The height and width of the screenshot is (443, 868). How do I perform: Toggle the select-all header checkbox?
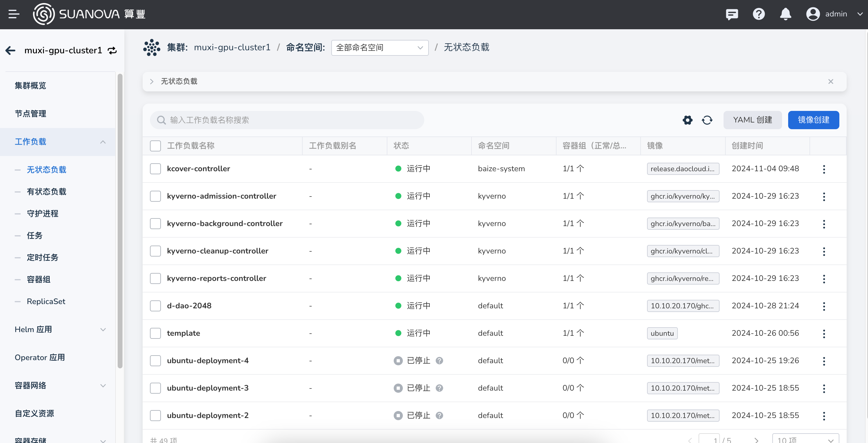coord(155,146)
